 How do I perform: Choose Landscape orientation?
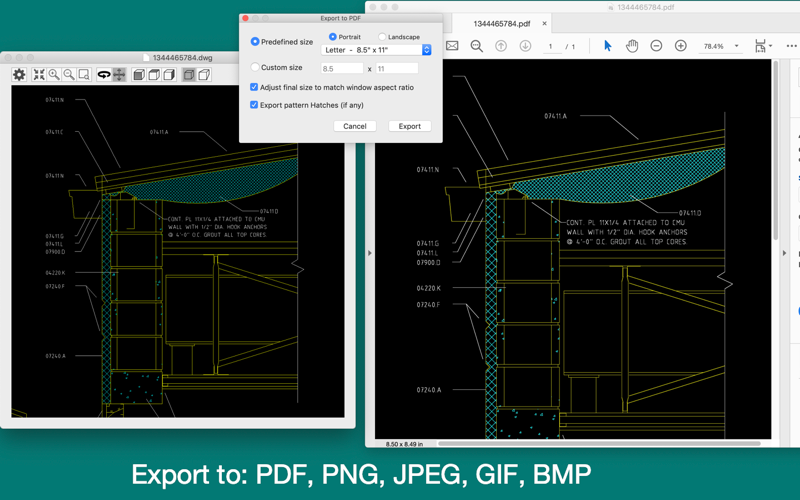(x=382, y=37)
